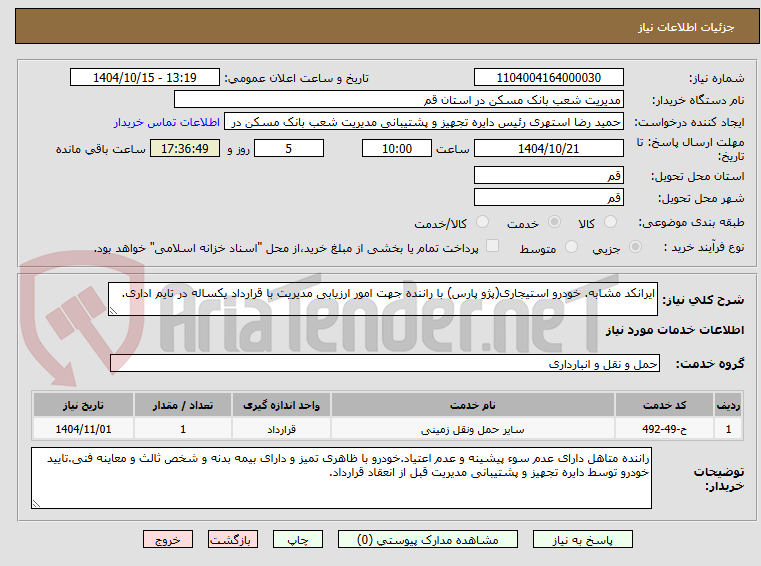Click the تاریخ نیاز column header
The height and width of the screenshot is (566, 761).
[83, 405]
